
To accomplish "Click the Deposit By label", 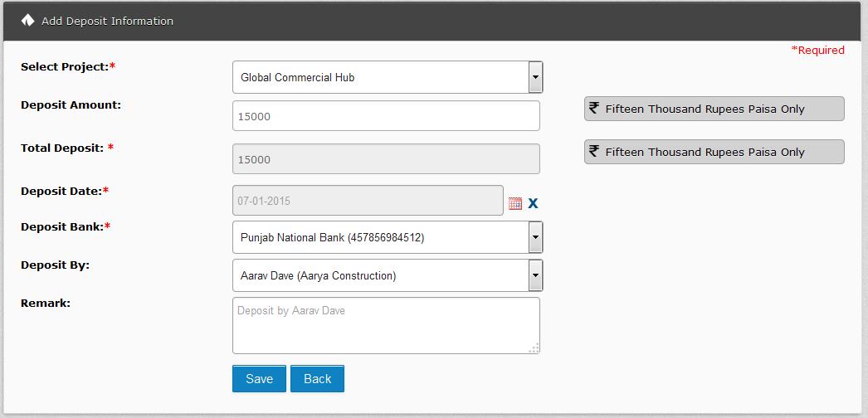I will [x=55, y=265].
